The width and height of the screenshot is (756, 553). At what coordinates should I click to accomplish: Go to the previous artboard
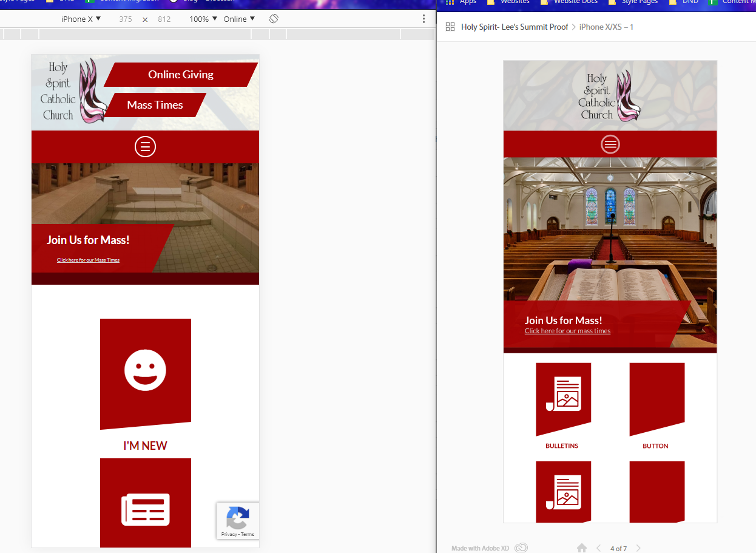pos(598,548)
